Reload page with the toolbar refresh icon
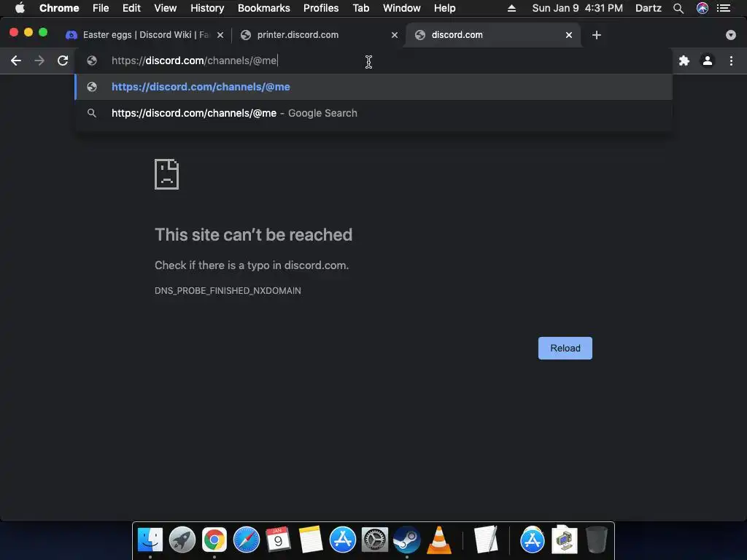Viewport: 747px width, 560px height. tap(63, 61)
